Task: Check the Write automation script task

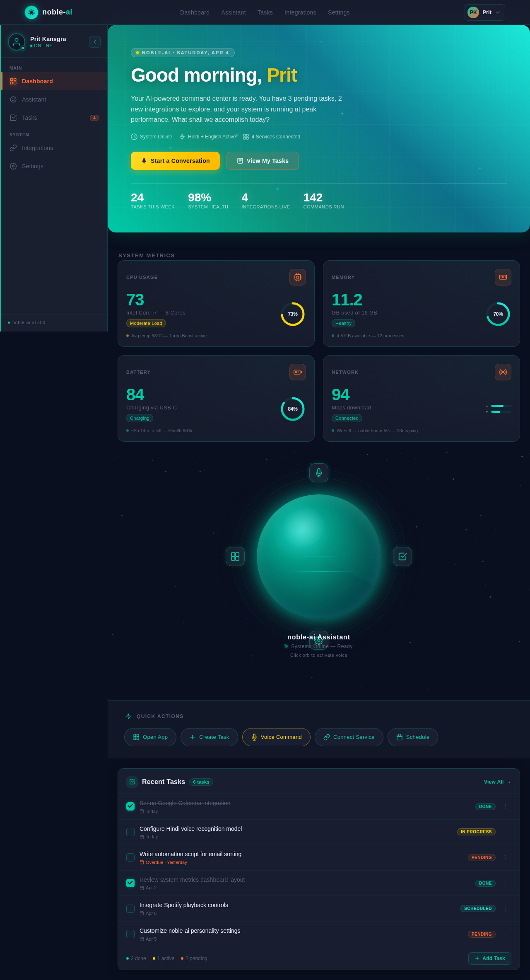Action: (x=130, y=857)
